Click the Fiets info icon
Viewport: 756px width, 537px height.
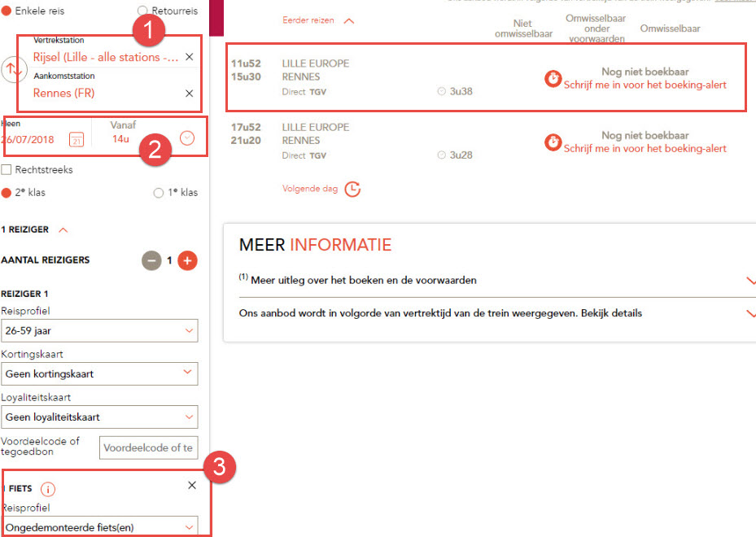(48, 489)
